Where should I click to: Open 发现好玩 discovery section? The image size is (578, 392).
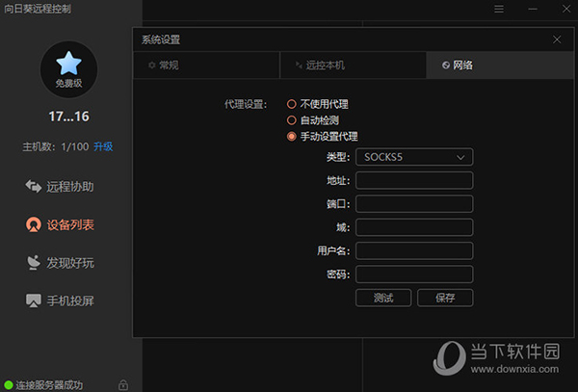point(60,263)
